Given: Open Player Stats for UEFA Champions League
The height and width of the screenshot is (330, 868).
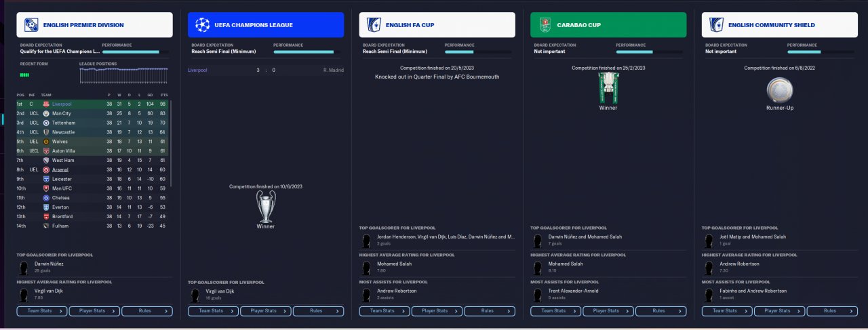Looking at the screenshot, I should click(x=266, y=311).
